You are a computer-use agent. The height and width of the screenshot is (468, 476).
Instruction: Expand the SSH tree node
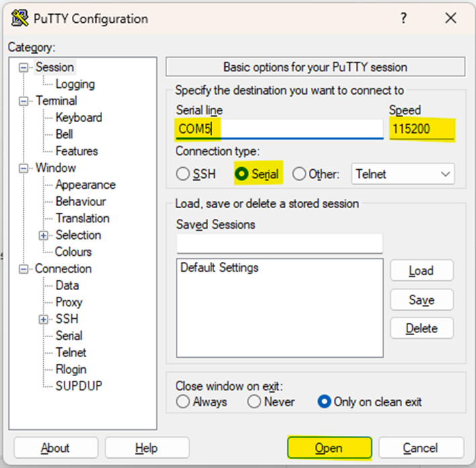44,319
